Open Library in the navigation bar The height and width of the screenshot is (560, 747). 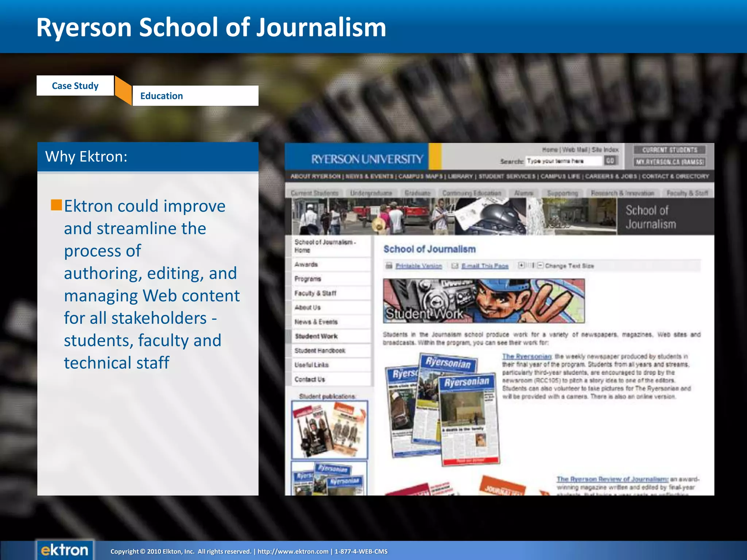click(460, 176)
